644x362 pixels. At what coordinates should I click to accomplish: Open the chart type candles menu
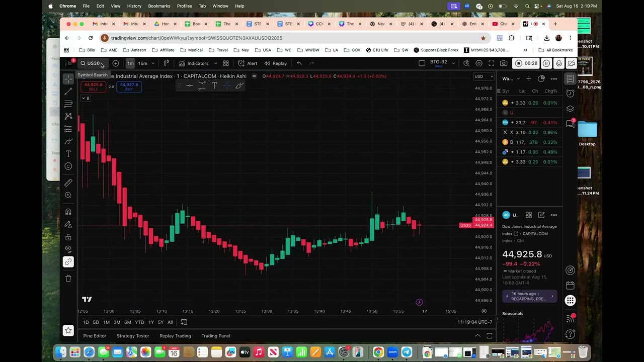pyautogui.click(x=166, y=63)
